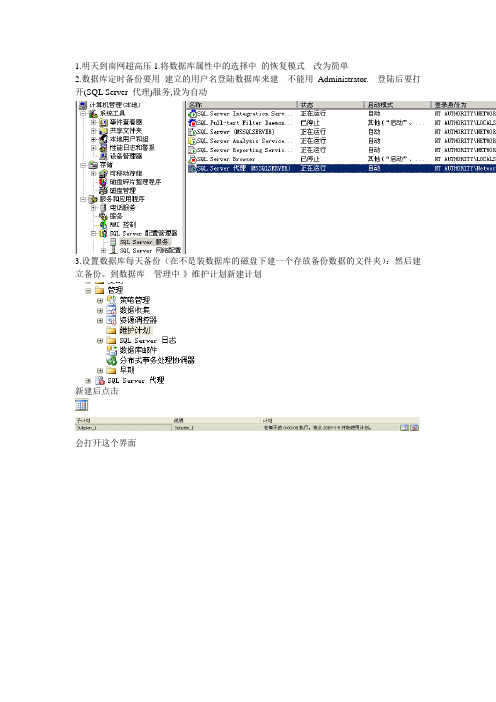This screenshot has height=702, width=496.
Task: Select SQL Server Reporting Service row
Action: [342, 150]
